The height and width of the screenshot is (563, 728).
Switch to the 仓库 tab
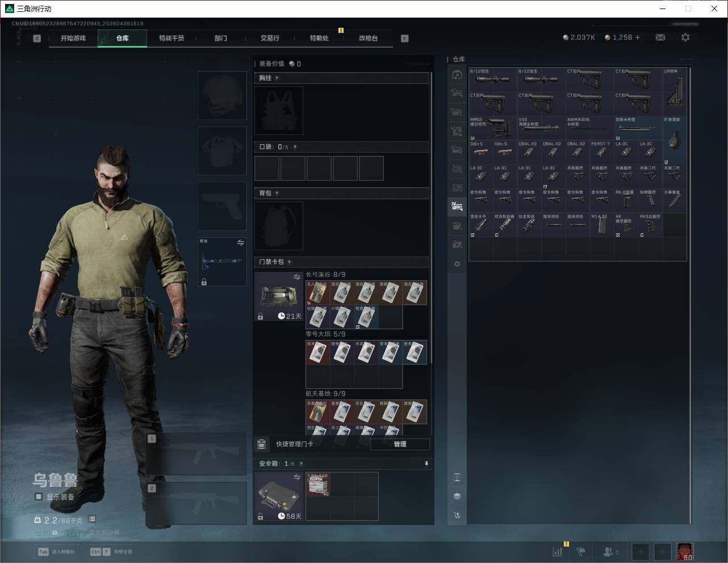(x=123, y=38)
